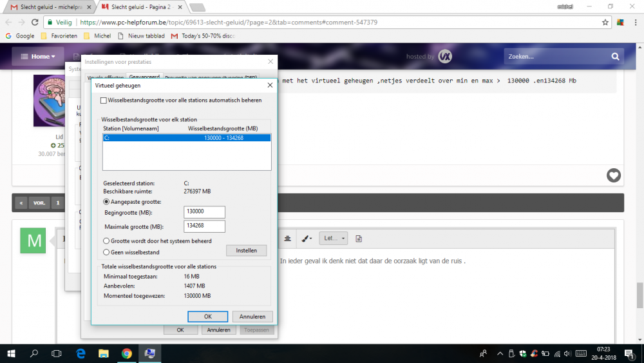Close the Instellingen voor prestaties window
Image resolution: width=644 pixels, height=363 pixels.
coord(270,62)
